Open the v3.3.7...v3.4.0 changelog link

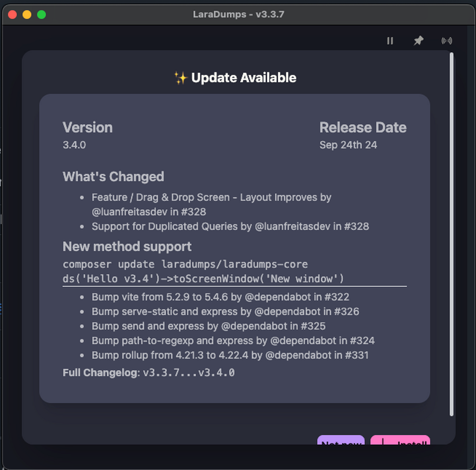(x=188, y=372)
